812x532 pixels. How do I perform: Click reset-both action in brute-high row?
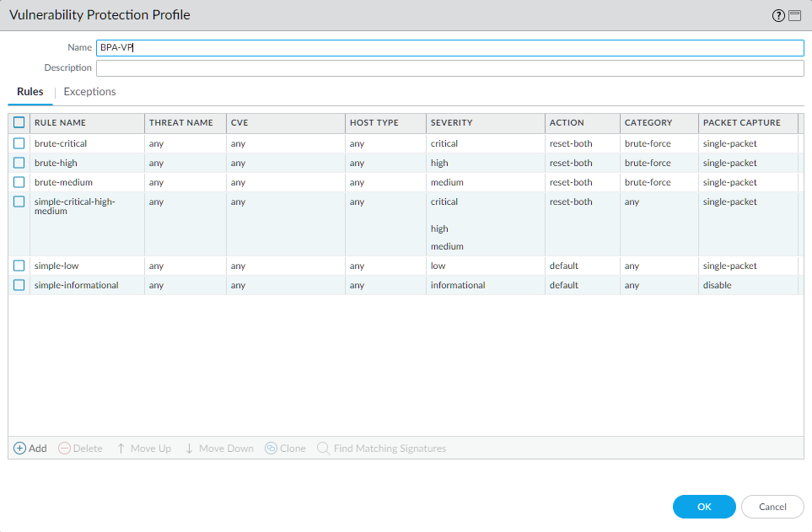[571, 163]
